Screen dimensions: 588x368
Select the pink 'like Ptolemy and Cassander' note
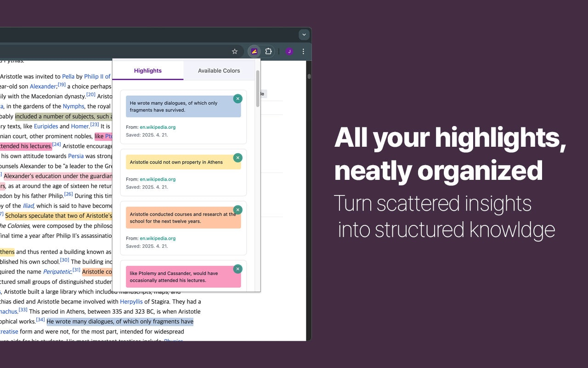click(x=183, y=277)
